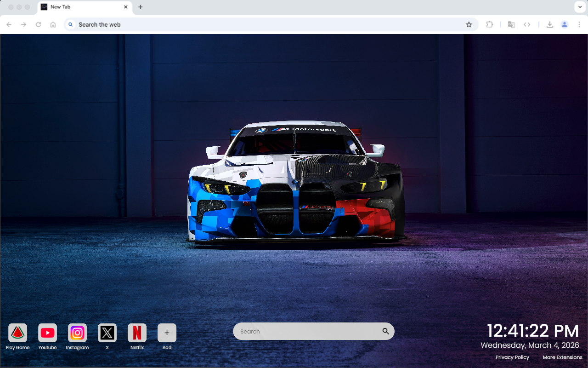The height and width of the screenshot is (368, 588).
Task: Click the address bar search icon
Action: coord(71,24)
